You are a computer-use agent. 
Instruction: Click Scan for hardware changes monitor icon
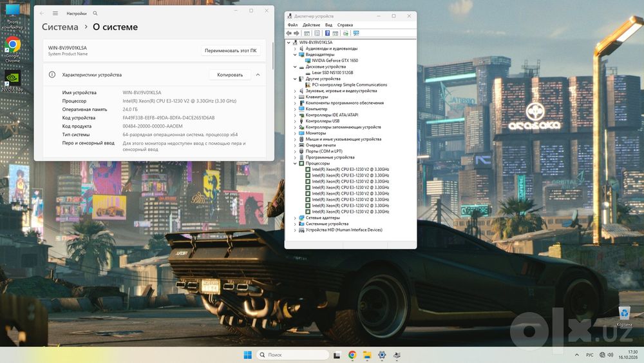pos(356,34)
